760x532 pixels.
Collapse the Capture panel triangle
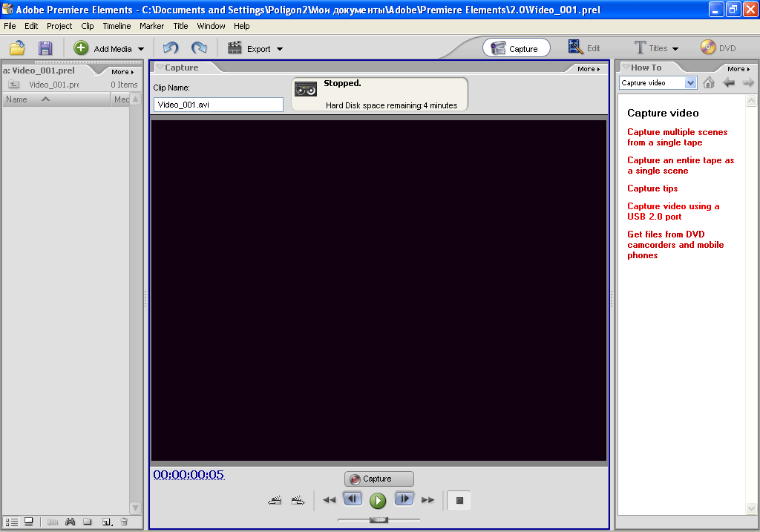[159, 67]
